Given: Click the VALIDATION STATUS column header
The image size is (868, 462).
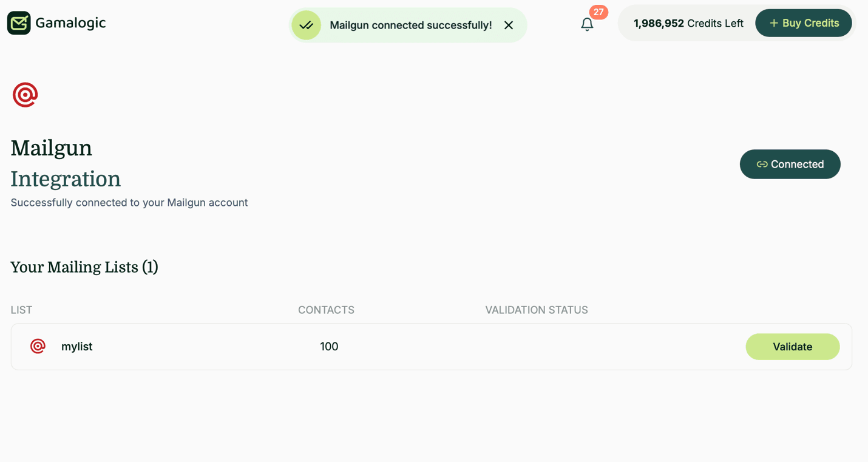Looking at the screenshot, I should [537, 310].
